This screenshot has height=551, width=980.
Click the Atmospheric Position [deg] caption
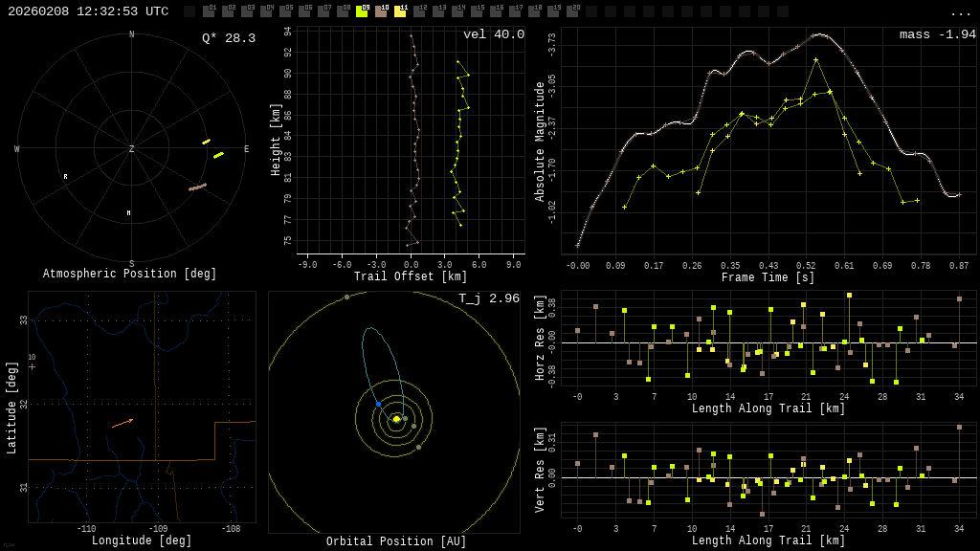click(130, 275)
